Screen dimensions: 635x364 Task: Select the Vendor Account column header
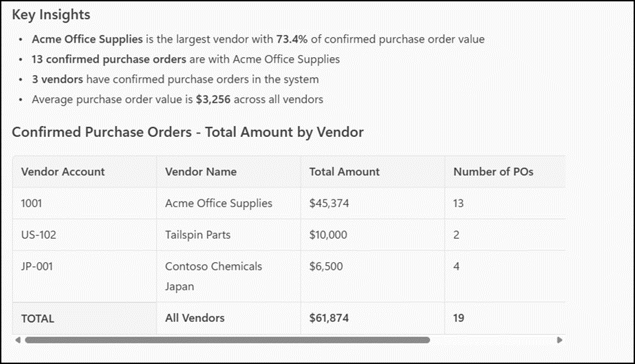click(x=85, y=171)
